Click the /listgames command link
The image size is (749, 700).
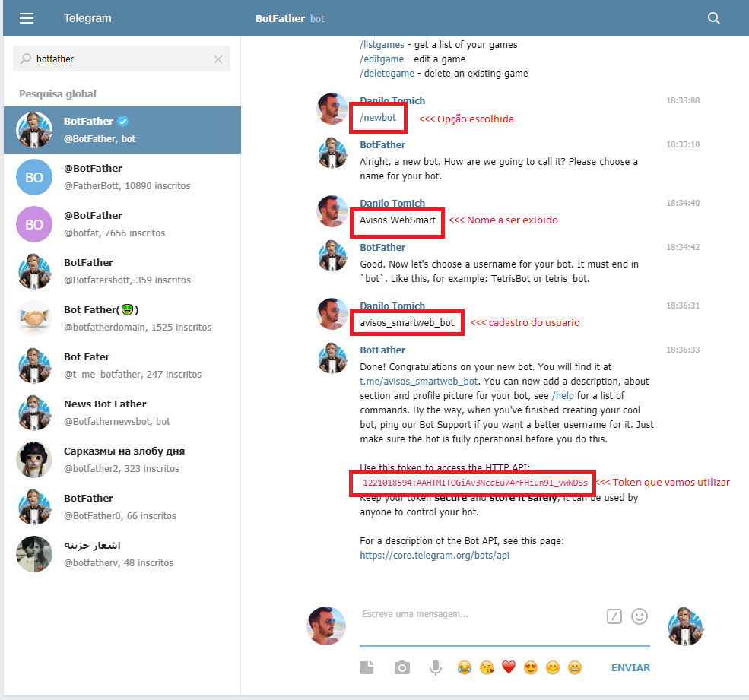[x=382, y=44]
